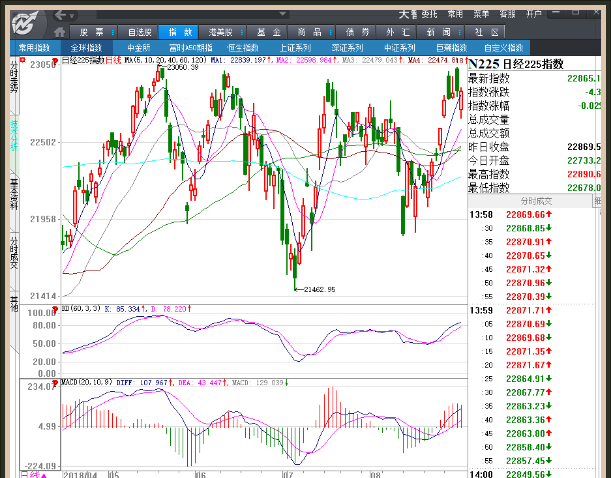Select the 深证系列 sub-tab
This screenshot has width=611, height=478.
pos(347,48)
